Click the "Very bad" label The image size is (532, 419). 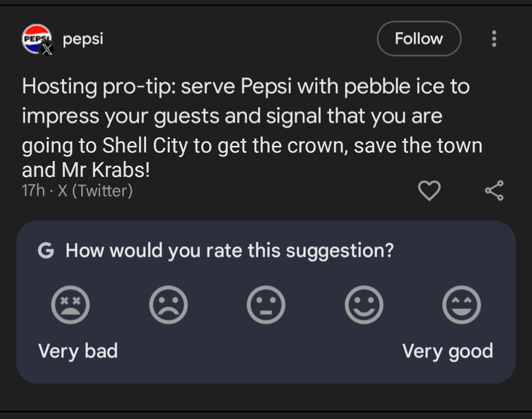tap(78, 351)
